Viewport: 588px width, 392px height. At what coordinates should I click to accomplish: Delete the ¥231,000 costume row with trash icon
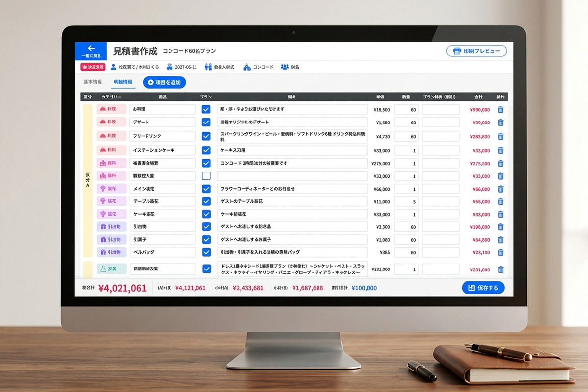click(x=500, y=269)
